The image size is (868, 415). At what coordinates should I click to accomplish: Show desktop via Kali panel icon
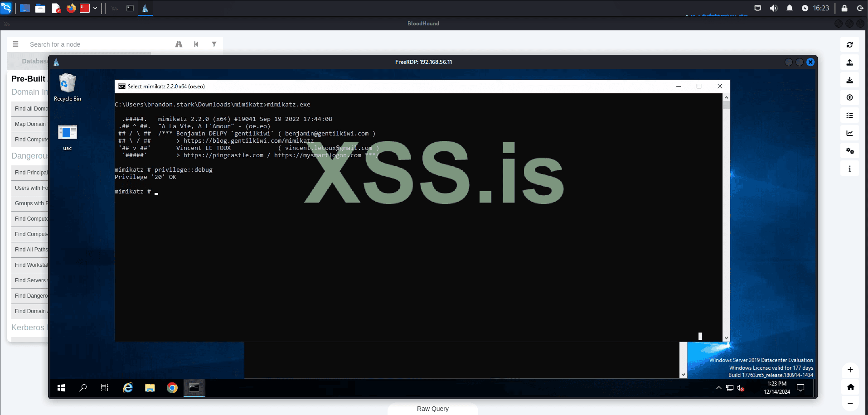[25, 8]
